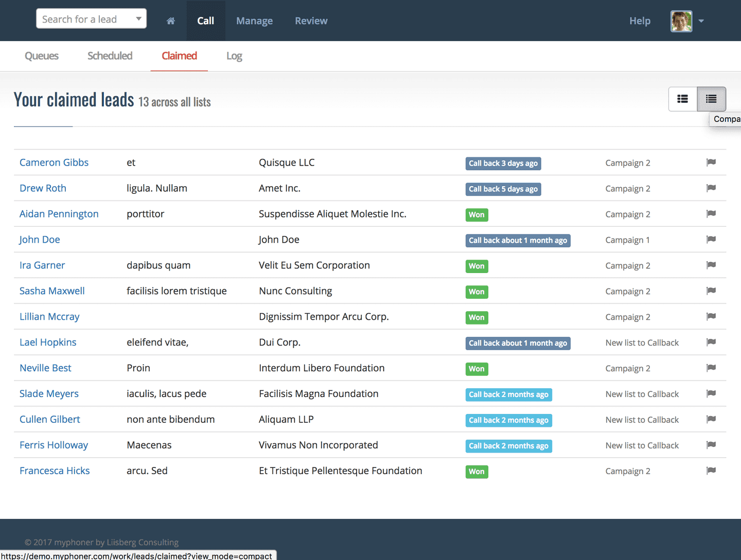Flag the Cullen Gilbert lead
Screen dimensions: 741x560
click(x=711, y=419)
